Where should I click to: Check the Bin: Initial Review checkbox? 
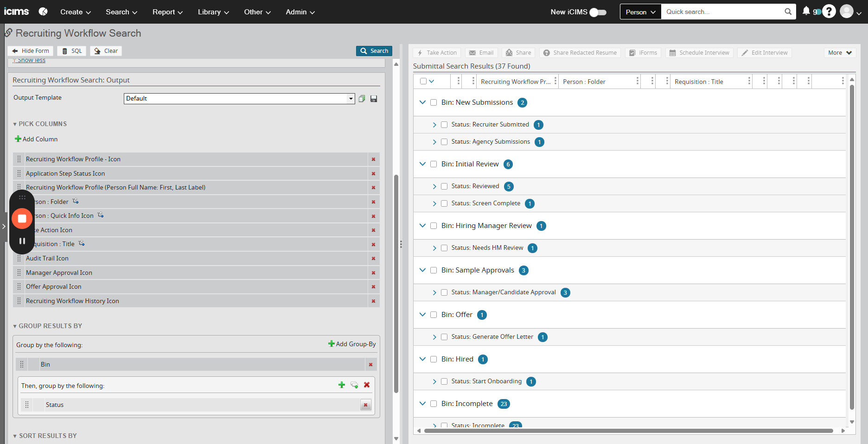click(x=434, y=164)
